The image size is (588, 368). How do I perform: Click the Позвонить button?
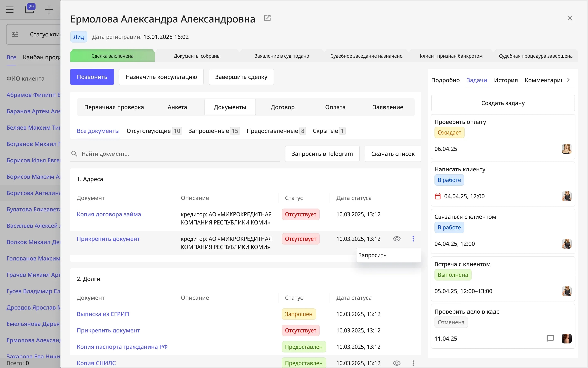(x=92, y=77)
